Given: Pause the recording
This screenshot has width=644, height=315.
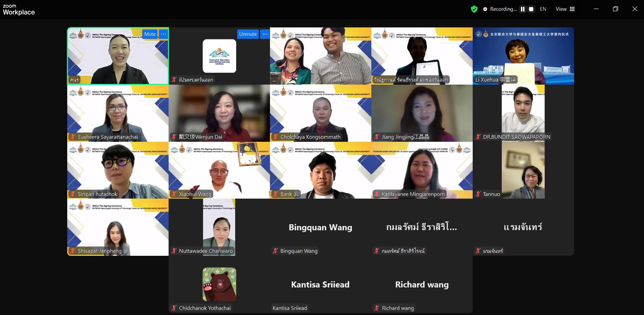Looking at the screenshot, I should [x=523, y=9].
